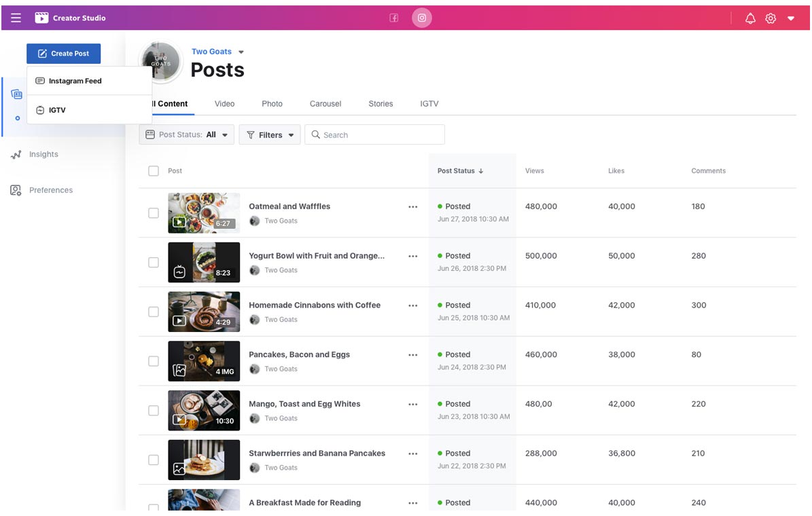Open the Yogurt Bowl with Fruit and Orange title

point(317,256)
